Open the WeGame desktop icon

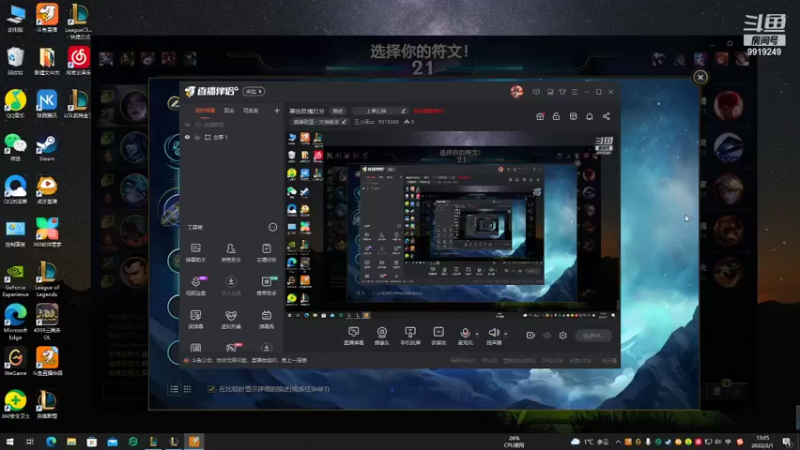15,362
